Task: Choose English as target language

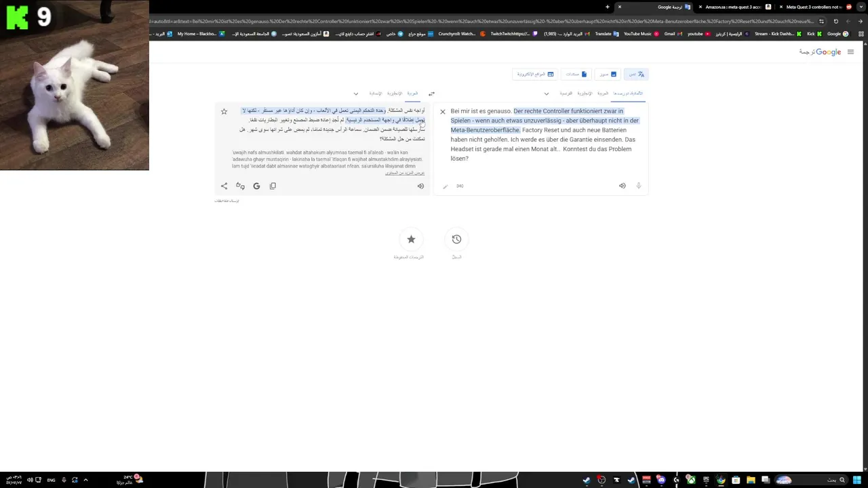Action: click(x=395, y=94)
